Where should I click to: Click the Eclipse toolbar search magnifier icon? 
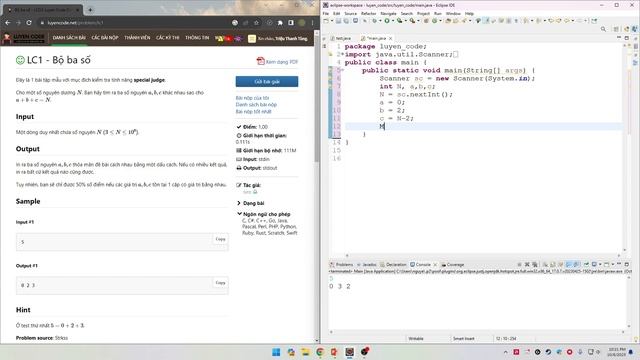coord(603,29)
